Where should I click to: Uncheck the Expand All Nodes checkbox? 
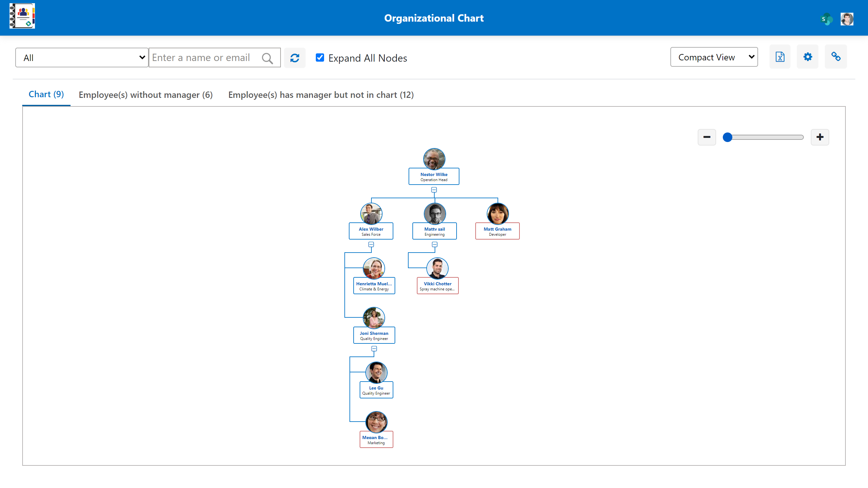(319, 58)
